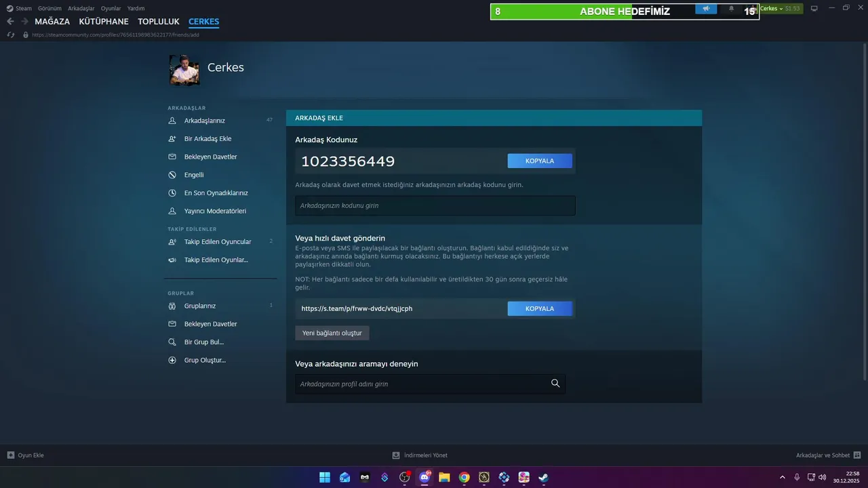Open the Steam menu
This screenshot has width=868, height=488.
(24, 8)
